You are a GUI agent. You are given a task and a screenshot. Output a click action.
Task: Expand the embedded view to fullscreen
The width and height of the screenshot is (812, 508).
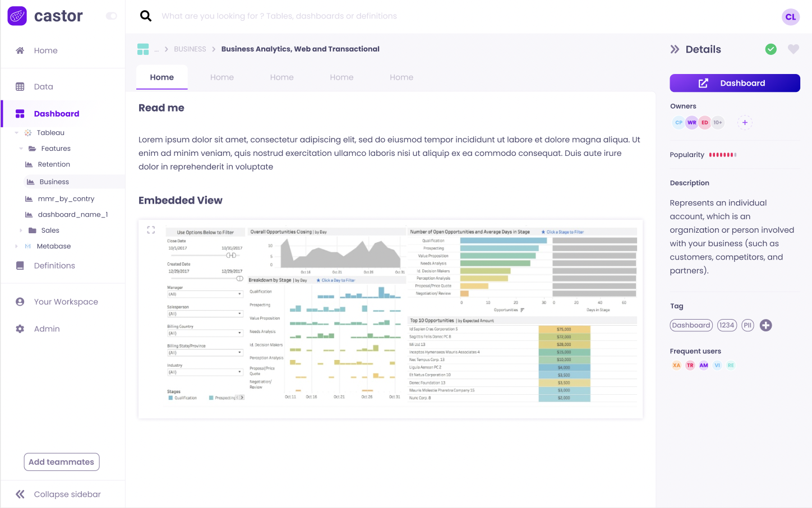pyautogui.click(x=150, y=229)
